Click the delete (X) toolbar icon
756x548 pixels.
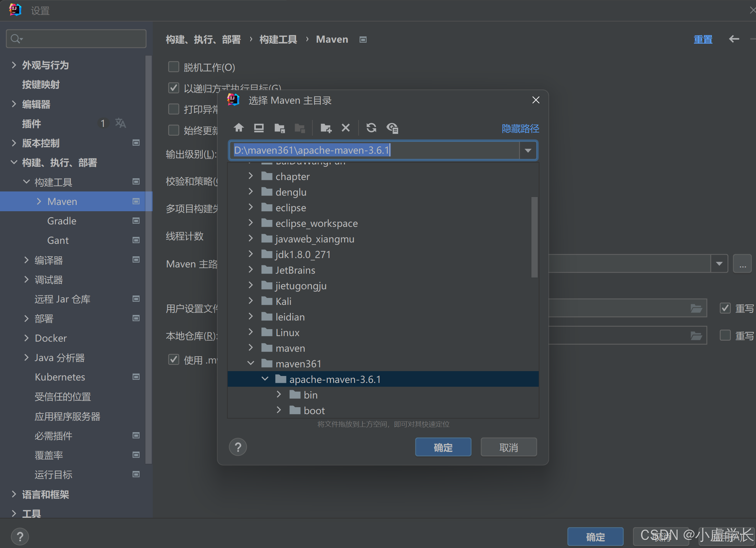tap(345, 128)
